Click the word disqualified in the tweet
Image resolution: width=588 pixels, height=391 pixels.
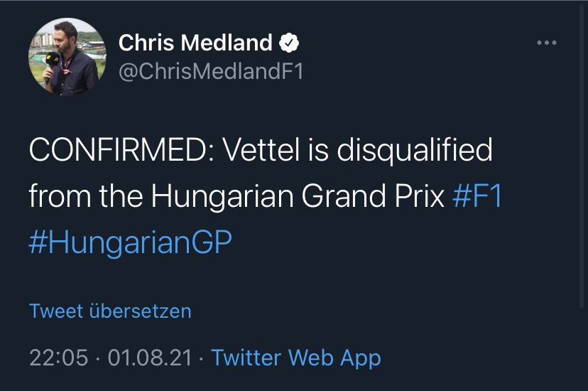pos(415,151)
